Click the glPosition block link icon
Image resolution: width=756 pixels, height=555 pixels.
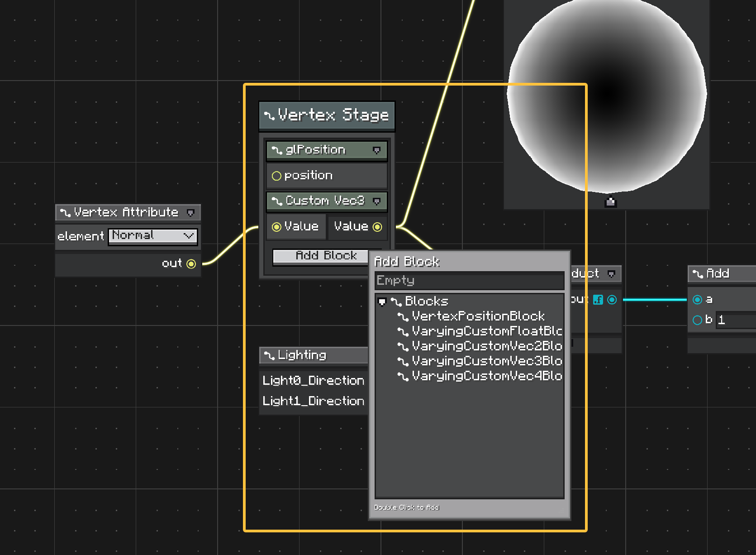pos(276,150)
